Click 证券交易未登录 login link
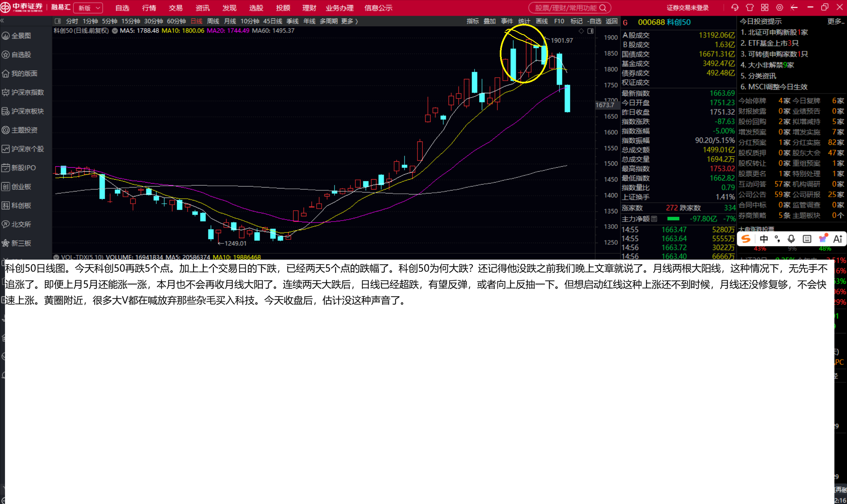The image size is (847, 504). click(687, 8)
